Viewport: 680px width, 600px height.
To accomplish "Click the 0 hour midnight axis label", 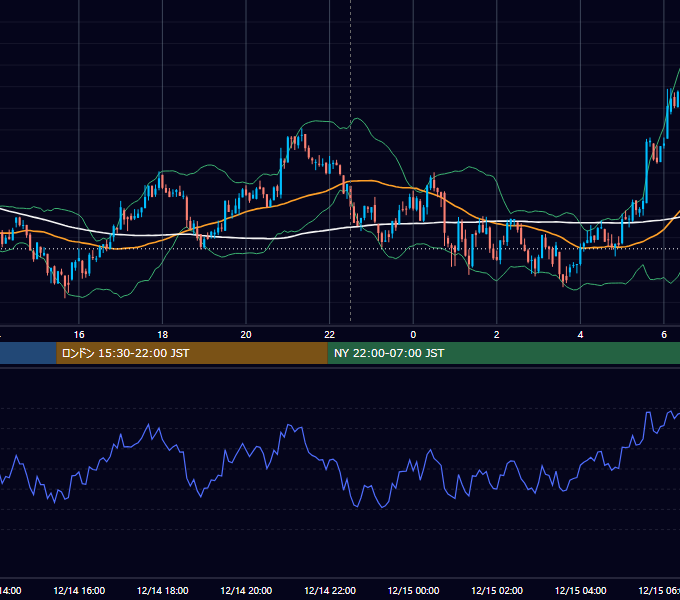I will [x=413, y=335].
